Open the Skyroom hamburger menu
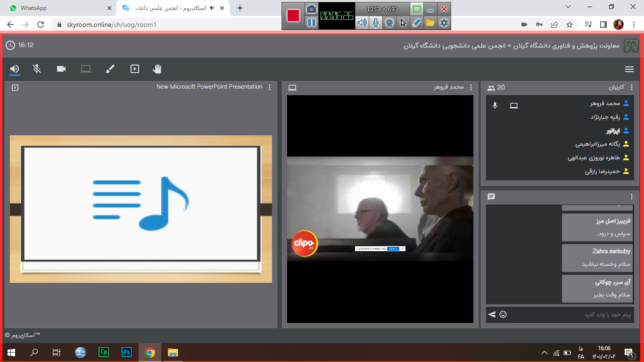This screenshot has height=362, width=644. 629,69
